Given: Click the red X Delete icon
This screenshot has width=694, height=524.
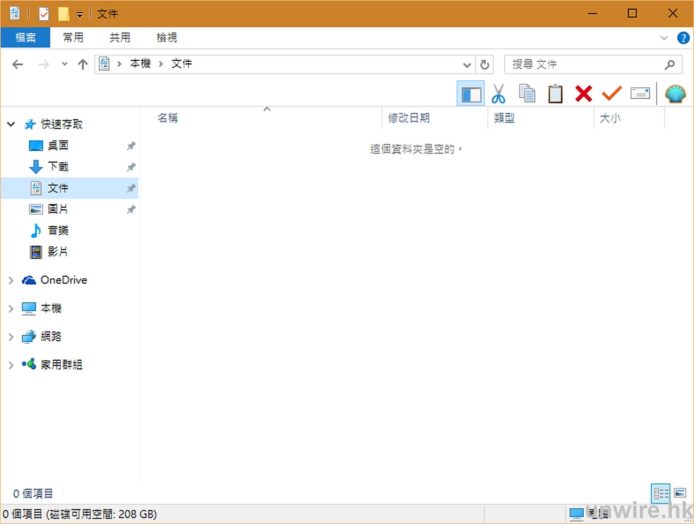Looking at the screenshot, I should 583,94.
